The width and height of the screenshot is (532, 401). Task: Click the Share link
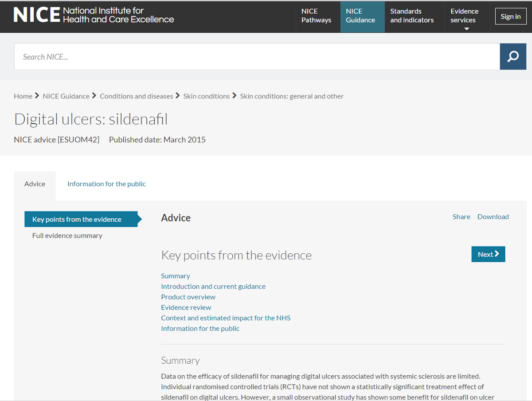pos(462,216)
